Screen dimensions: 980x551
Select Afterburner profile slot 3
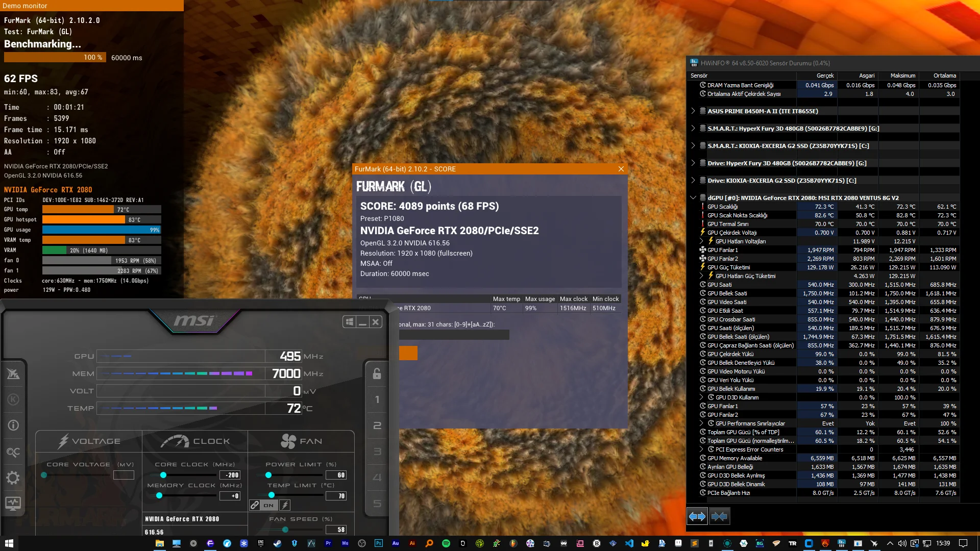coord(377,452)
